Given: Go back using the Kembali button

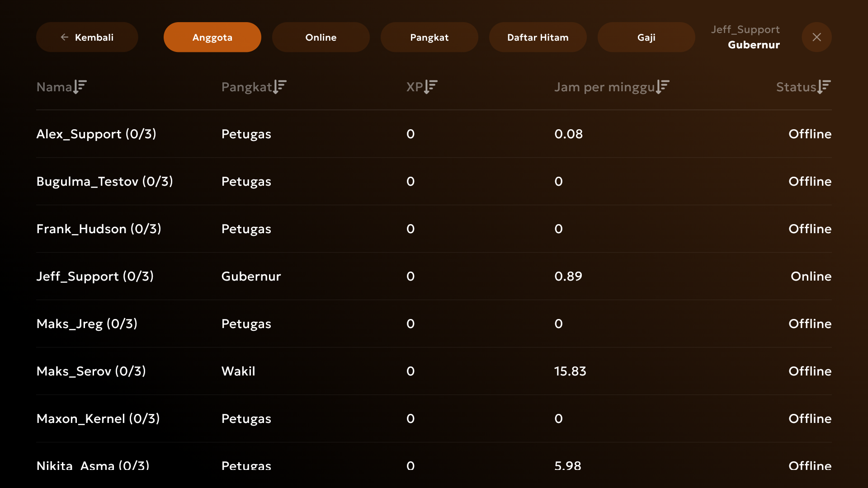Looking at the screenshot, I should click(x=87, y=37).
